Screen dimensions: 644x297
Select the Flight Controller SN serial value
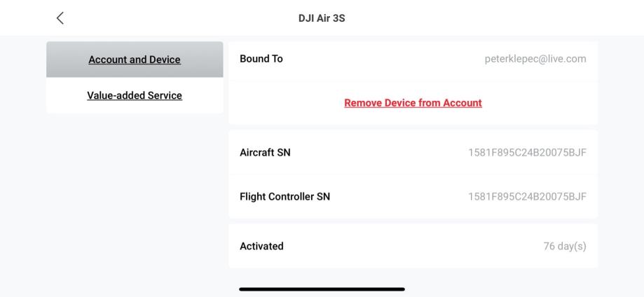(x=527, y=197)
